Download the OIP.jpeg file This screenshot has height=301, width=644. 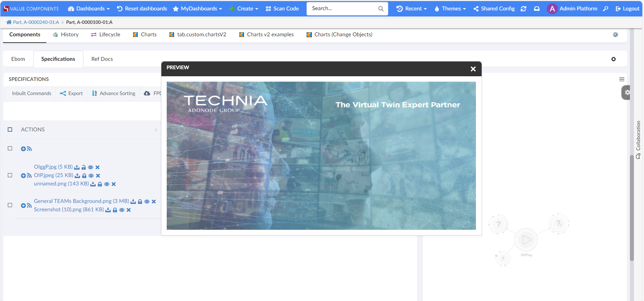coord(78,176)
